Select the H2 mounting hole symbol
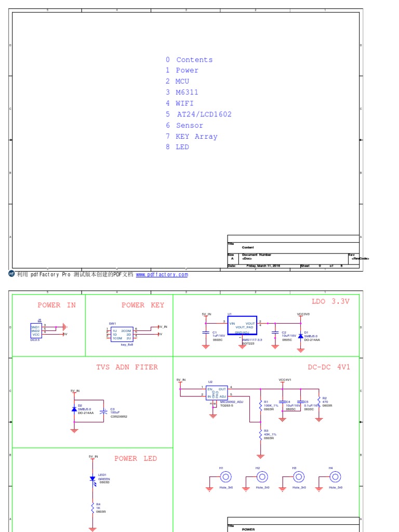 262,477
